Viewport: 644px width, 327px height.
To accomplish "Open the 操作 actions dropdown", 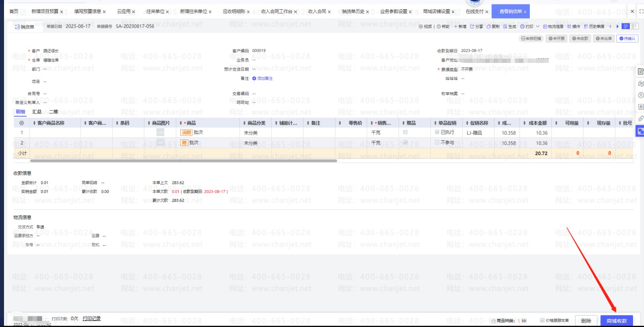I will (x=573, y=27).
